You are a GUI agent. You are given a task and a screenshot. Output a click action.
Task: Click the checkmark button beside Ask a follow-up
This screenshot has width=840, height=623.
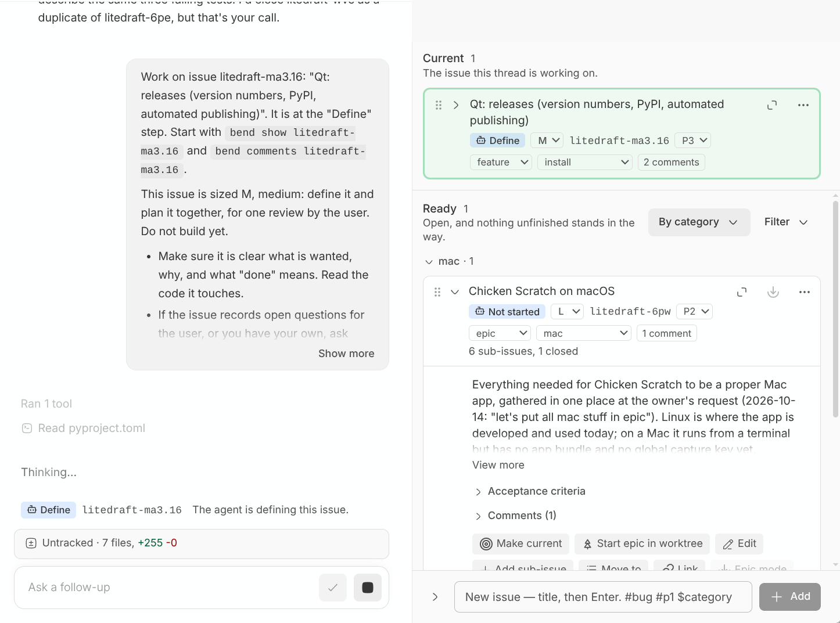tap(333, 588)
